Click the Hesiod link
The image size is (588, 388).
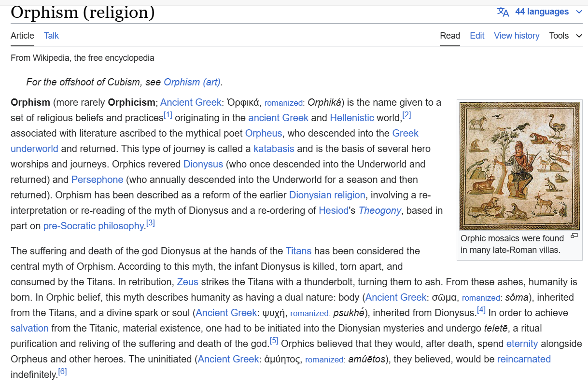(333, 210)
